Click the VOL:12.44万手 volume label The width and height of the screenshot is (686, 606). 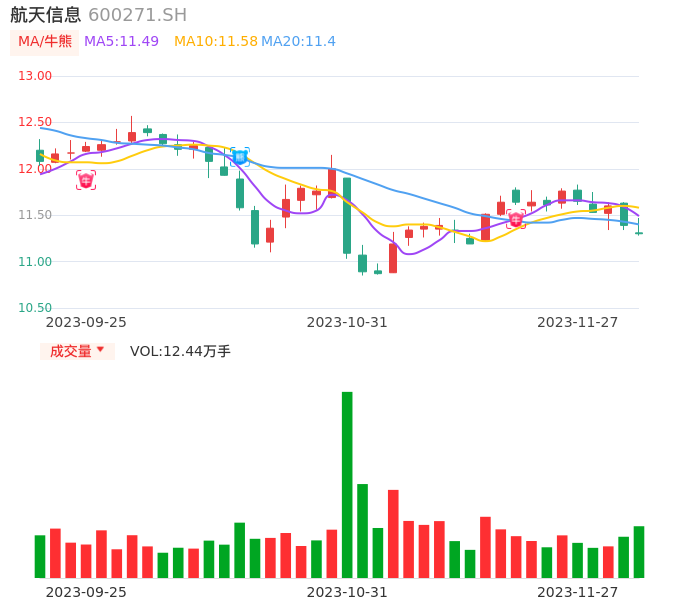180,351
